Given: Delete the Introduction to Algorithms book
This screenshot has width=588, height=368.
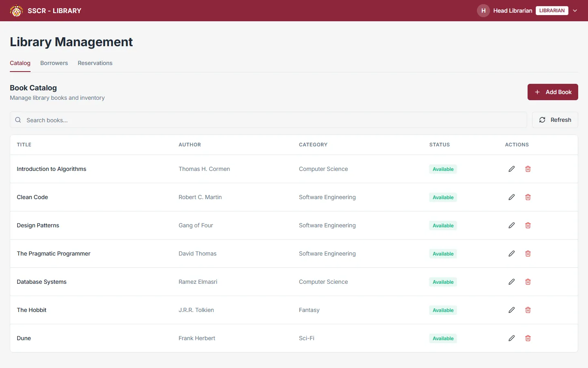Looking at the screenshot, I should pos(528,169).
